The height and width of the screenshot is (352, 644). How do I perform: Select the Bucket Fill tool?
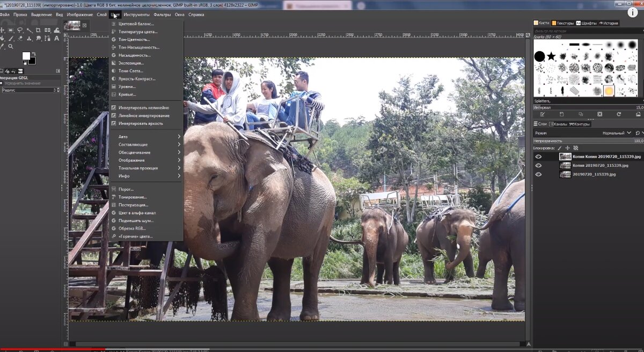[2, 39]
